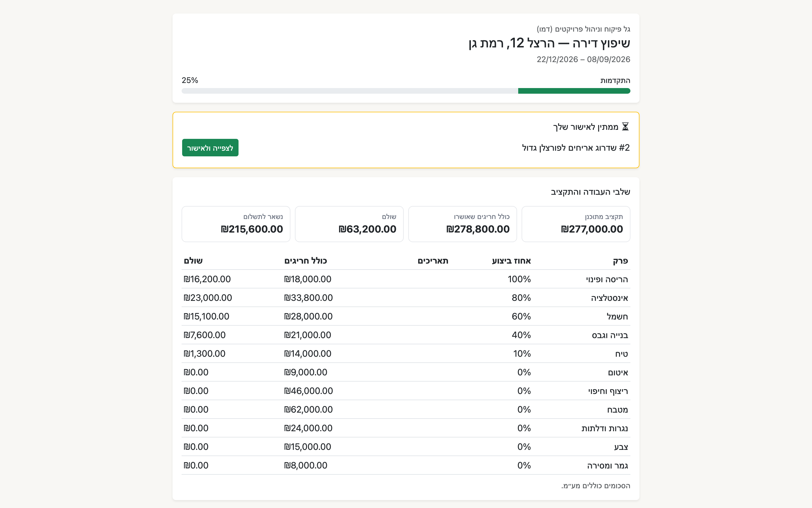Click the נשאר לתשלום value ₪215,600.00
This screenshot has width=812, height=508.
[x=252, y=229]
